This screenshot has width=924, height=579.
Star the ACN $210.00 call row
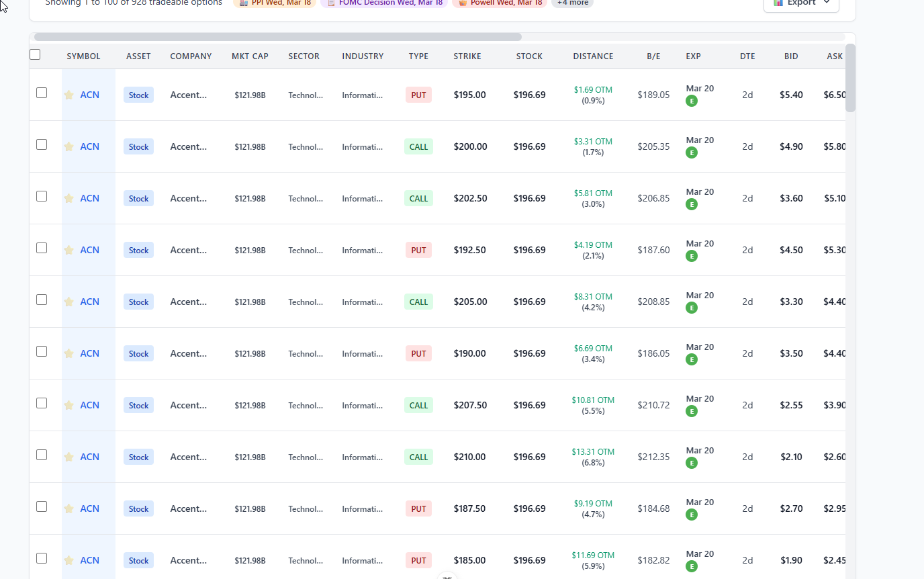click(x=68, y=457)
